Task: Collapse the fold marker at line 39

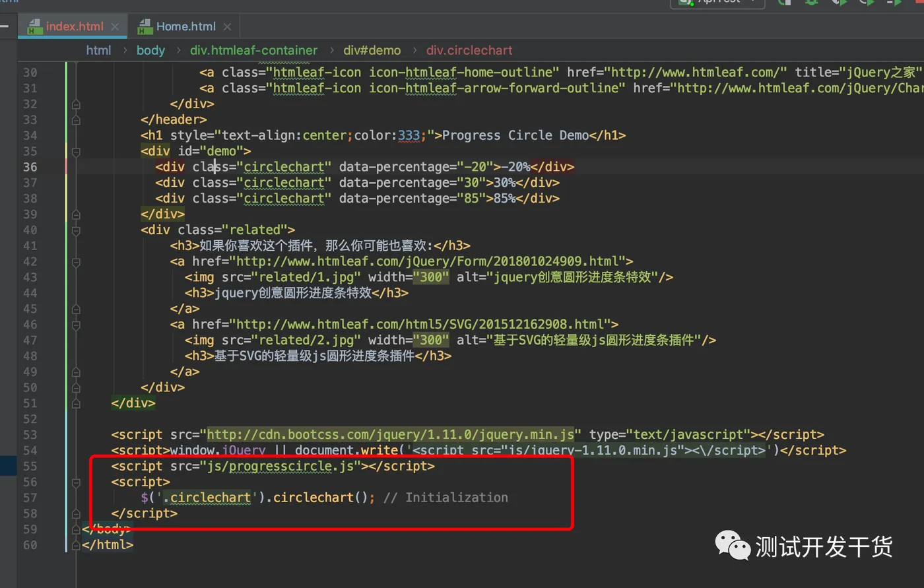Action: click(76, 214)
